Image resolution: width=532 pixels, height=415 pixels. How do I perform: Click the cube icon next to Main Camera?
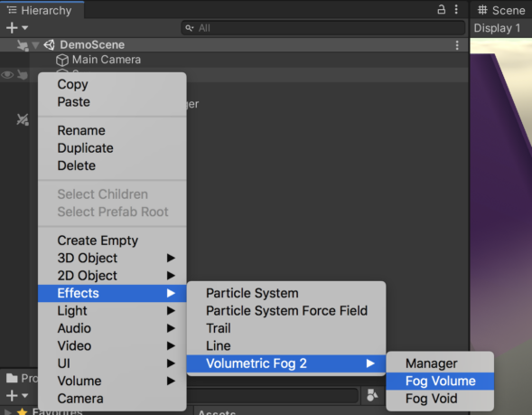coord(62,60)
